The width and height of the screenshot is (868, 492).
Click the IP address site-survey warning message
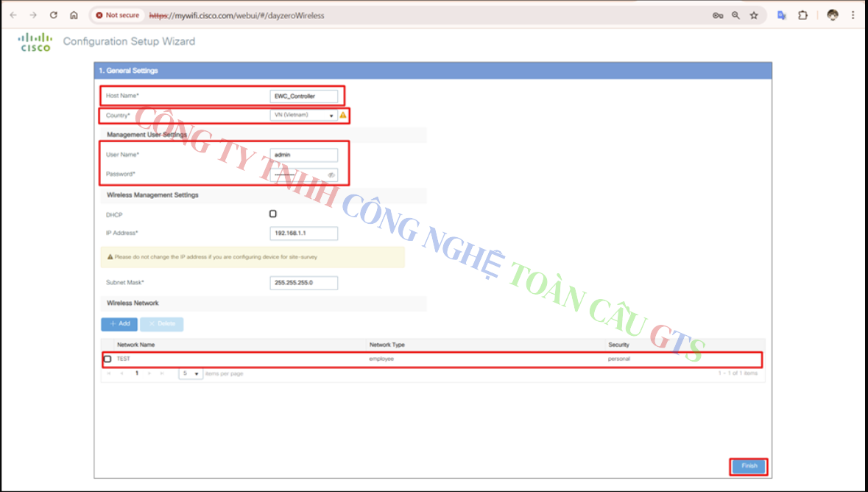click(x=253, y=257)
